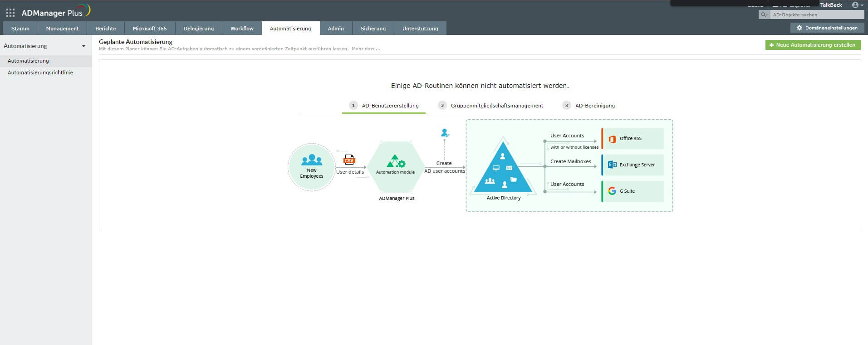Switch to the Workflow tab
This screenshot has width=868, height=345.
242,28
